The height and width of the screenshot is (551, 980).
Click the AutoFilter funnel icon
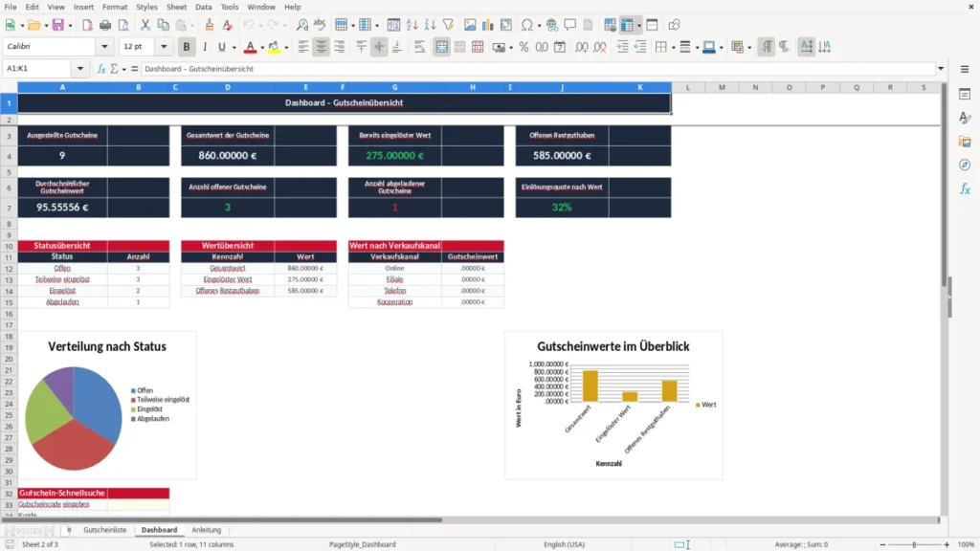point(448,25)
